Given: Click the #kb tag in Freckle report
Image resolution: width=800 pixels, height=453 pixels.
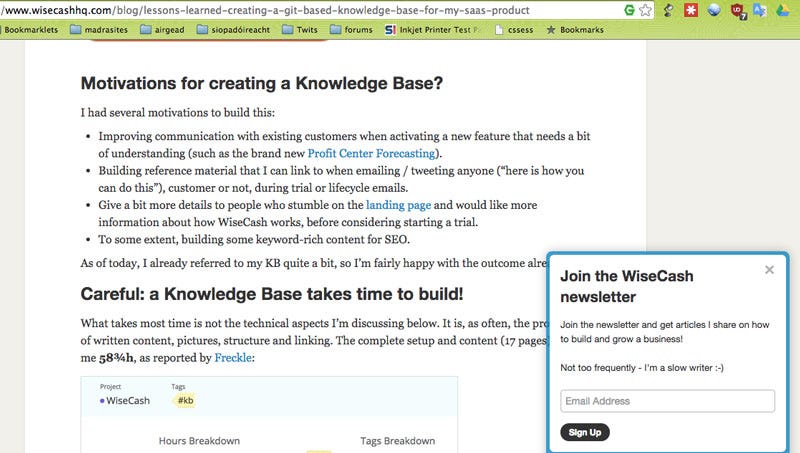Looking at the screenshot, I should pos(185,400).
